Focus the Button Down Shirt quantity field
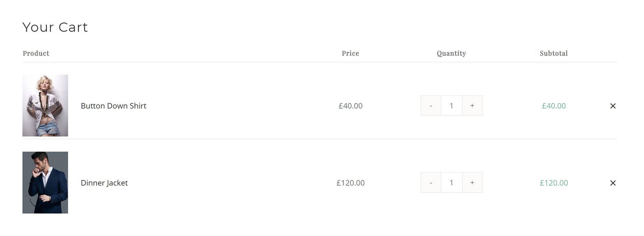Screen dimensions: 644x236 [x=451, y=105]
